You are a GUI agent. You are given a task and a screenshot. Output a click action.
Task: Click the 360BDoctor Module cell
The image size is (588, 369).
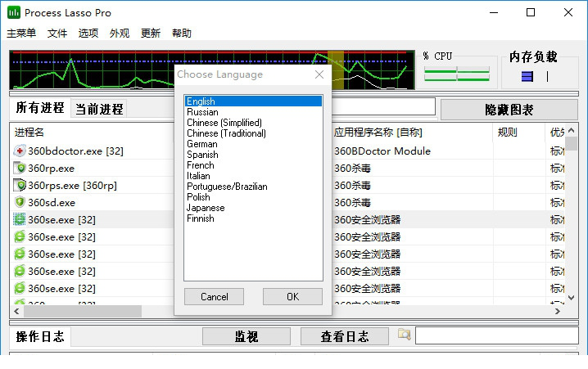382,151
